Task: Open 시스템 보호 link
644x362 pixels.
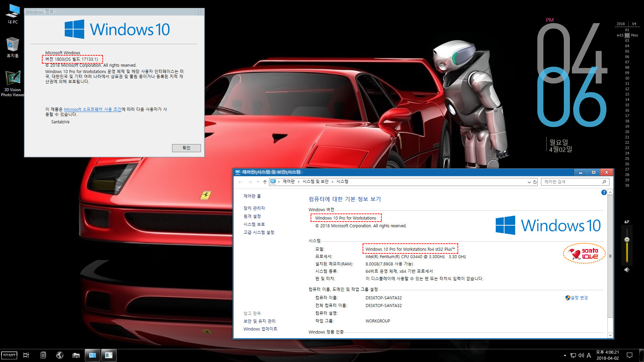Action: click(x=254, y=224)
